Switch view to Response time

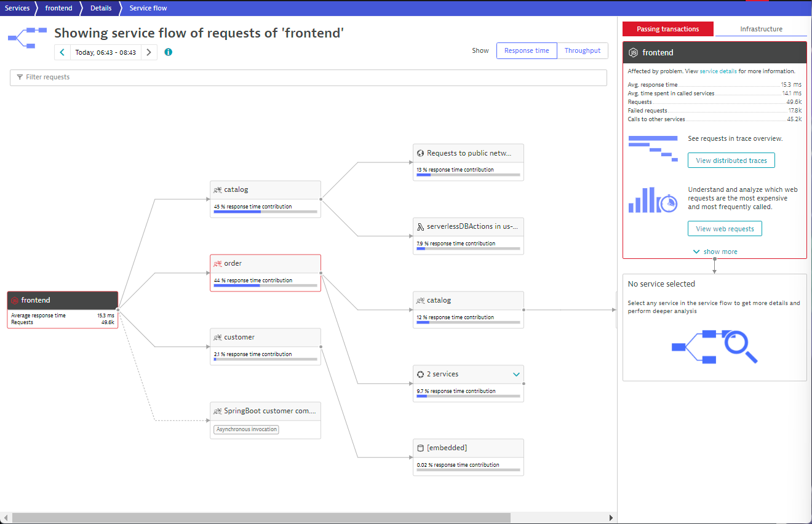pos(527,51)
